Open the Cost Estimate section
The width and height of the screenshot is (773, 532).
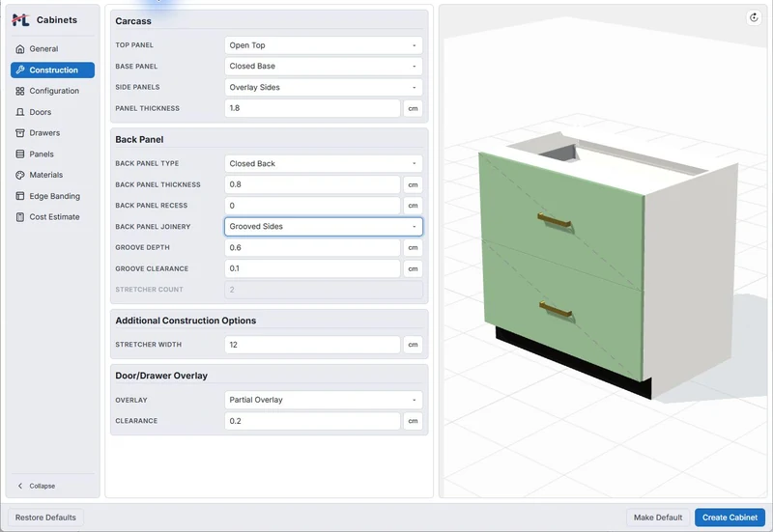pos(52,217)
